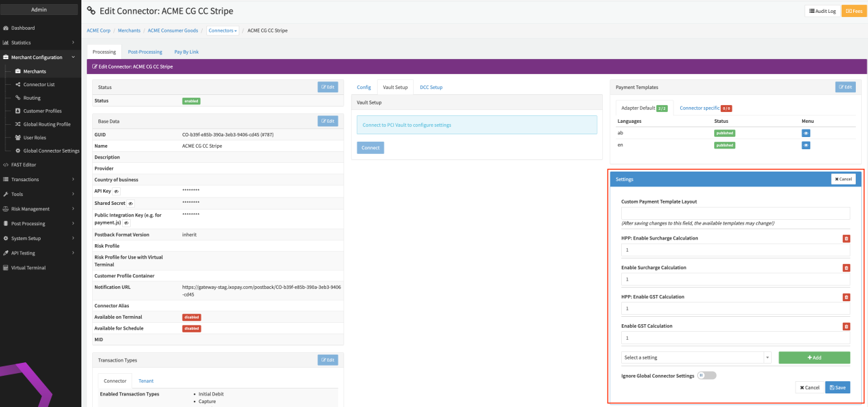Screen dimensions: 868x407
Task: Click the Connect button in Vault Setup
Action: click(370, 147)
